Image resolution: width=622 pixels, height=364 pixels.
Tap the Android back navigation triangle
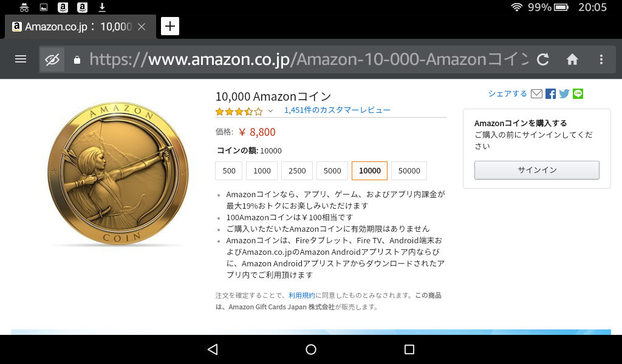coord(213,349)
